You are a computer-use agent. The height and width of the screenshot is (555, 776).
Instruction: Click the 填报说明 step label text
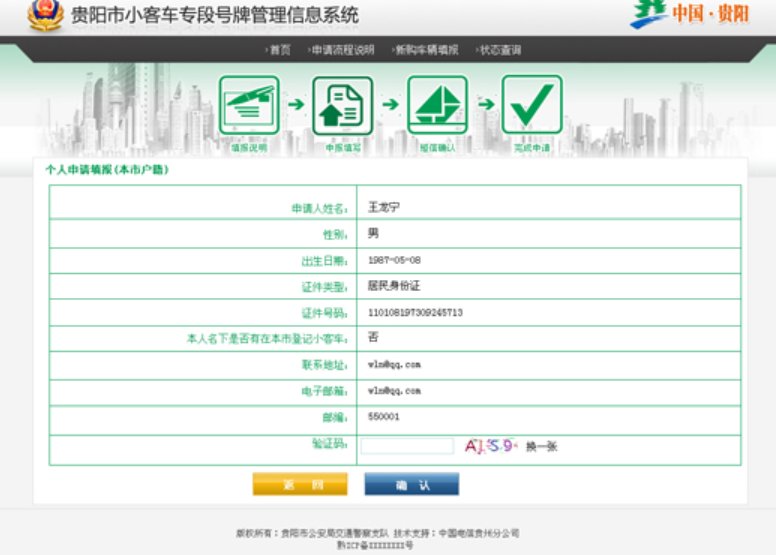pos(249,148)
